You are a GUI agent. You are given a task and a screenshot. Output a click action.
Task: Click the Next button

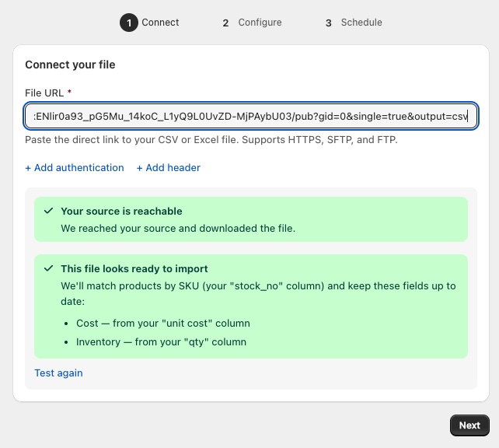pyautogui.click(x=469, y=425)
